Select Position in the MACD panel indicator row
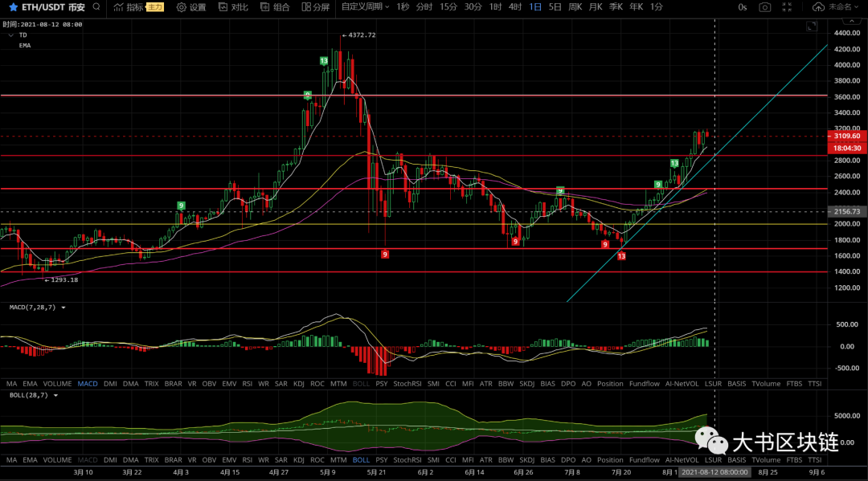 (610, 384)
